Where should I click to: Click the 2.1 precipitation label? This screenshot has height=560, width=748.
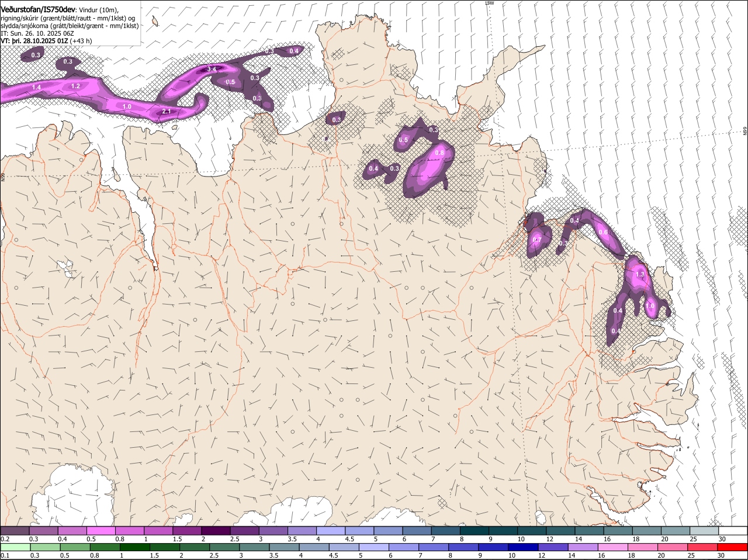click(167, 112)
